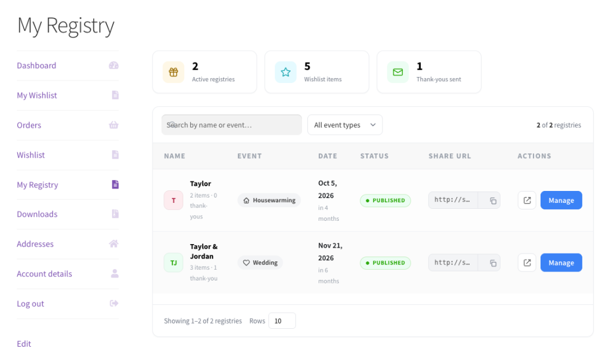Select the share URL field in Taylor row

pos(453,200)
